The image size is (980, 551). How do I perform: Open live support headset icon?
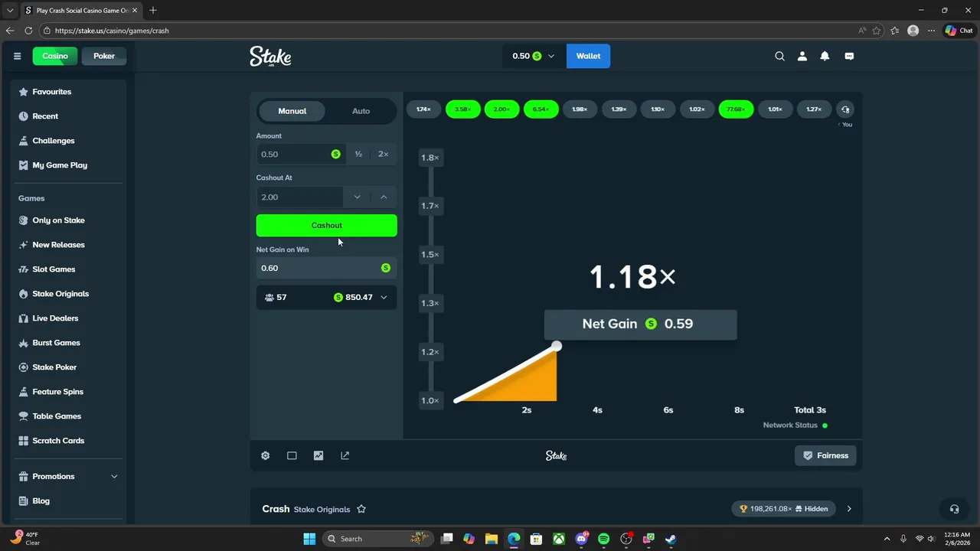click(954, 509)
